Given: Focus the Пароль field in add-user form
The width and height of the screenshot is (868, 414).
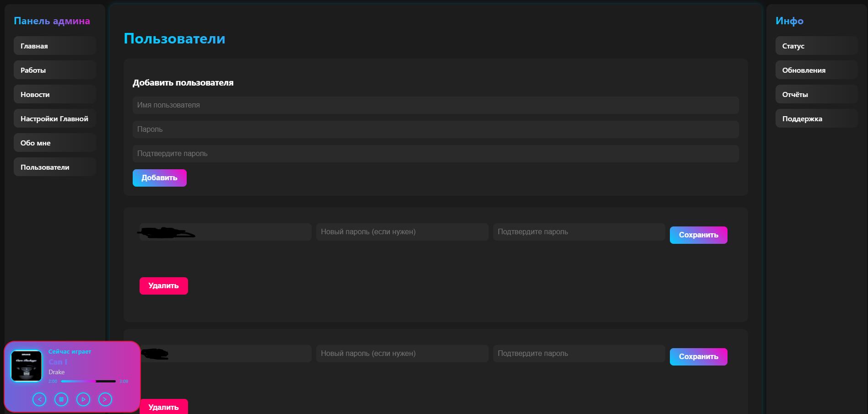Looking at the screenshot, I should coord(436,129).
